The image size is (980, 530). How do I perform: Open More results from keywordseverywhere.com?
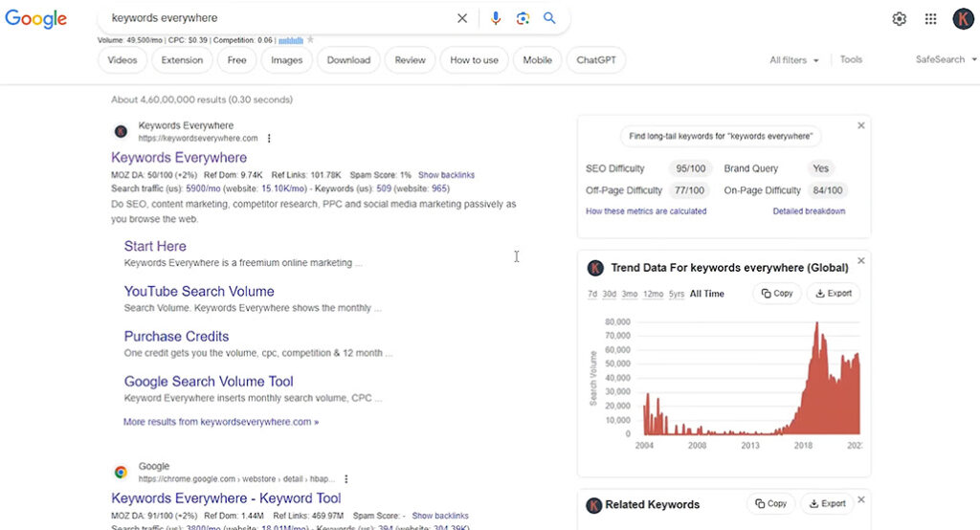[x=221, y=422]
